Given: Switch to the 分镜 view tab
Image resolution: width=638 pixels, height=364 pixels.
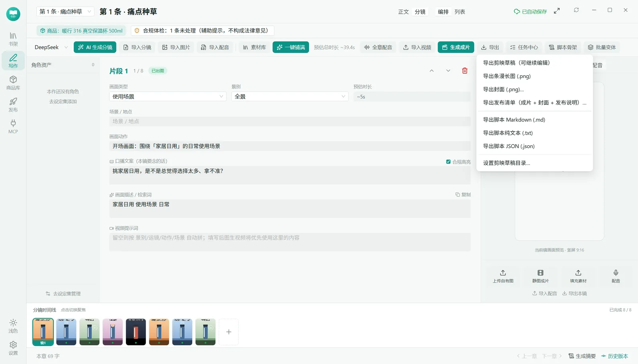Looking at the screenshot, I should (x=420, y=12).
